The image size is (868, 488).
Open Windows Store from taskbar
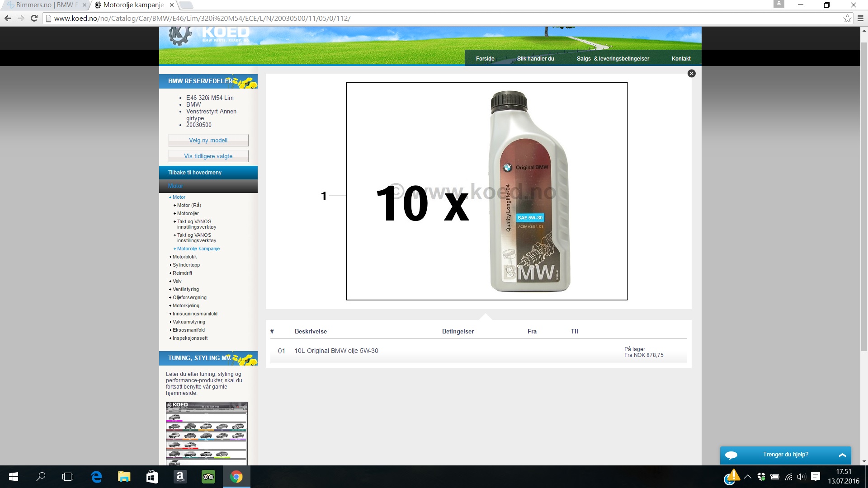[x=152, y=477]
